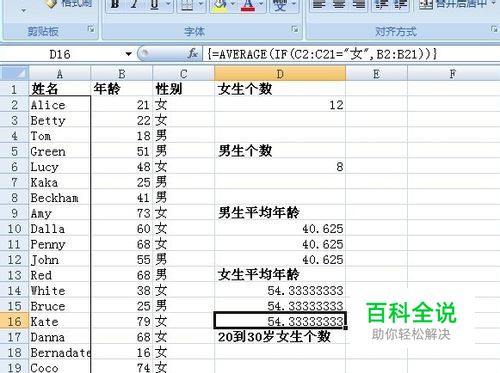
Task: Open the phonetic guide dropdown arrow
Action: point(294,5)
